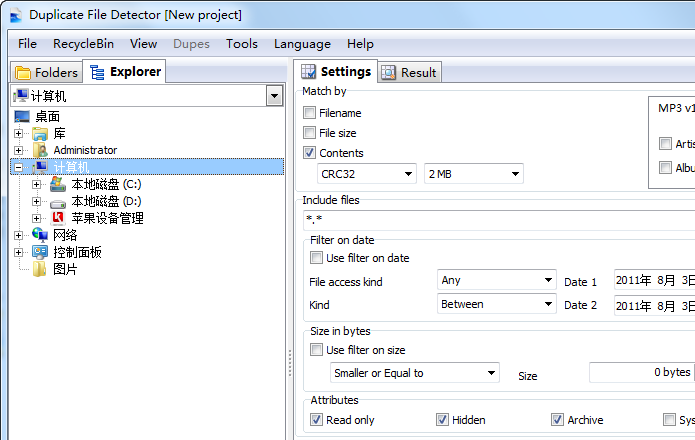The image size is (695, 440).
Task: Open the Language menu
Action: (302, 44)
